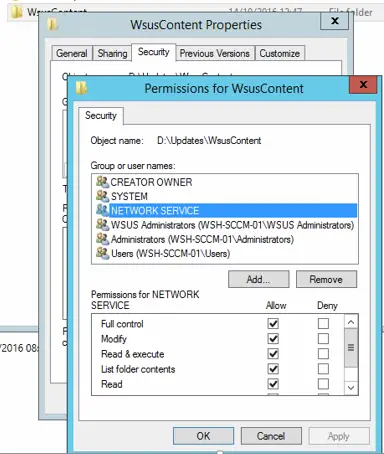Viewport: 384px width, 454px height.
Task: Click the CREATOR OWNER user icon
Action: (x=102, y=182)
